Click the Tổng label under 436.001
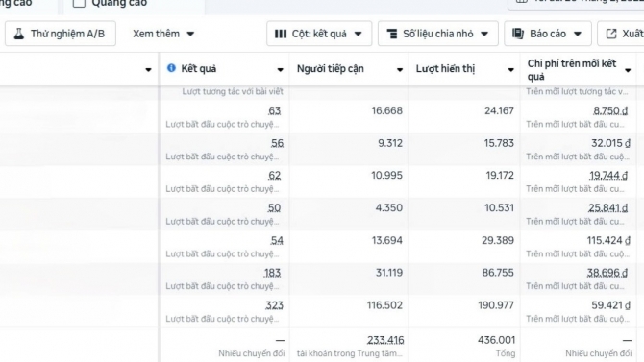644x362 pixels. [506, 353]
